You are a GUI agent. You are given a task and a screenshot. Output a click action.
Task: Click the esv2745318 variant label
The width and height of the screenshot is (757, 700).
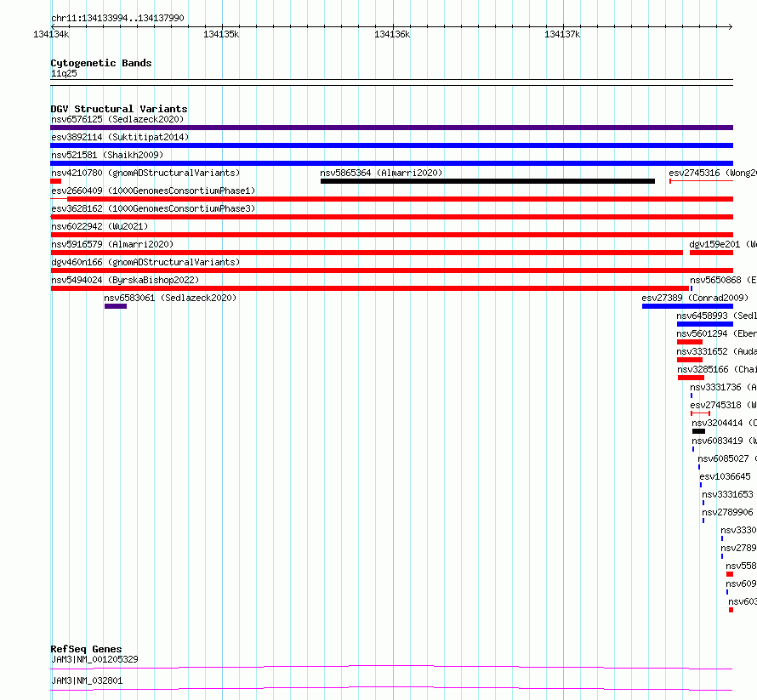[x=723, y=405]
